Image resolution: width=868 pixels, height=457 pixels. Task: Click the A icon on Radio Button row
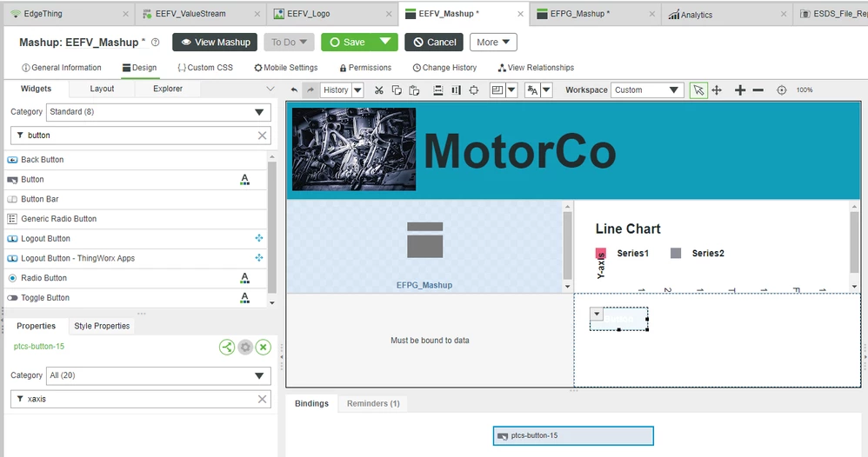click(x=244, y=278)
